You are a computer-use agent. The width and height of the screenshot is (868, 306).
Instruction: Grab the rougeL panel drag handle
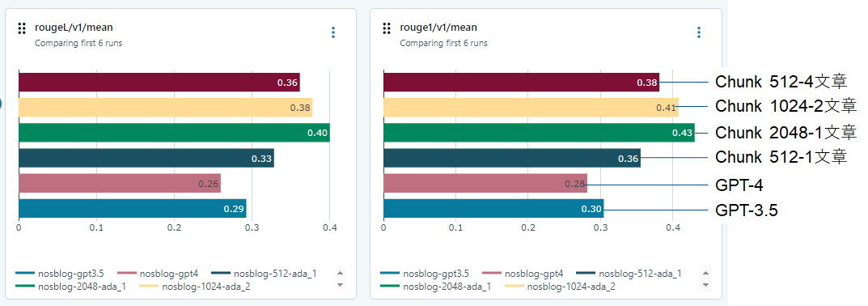tap(22, 28)
